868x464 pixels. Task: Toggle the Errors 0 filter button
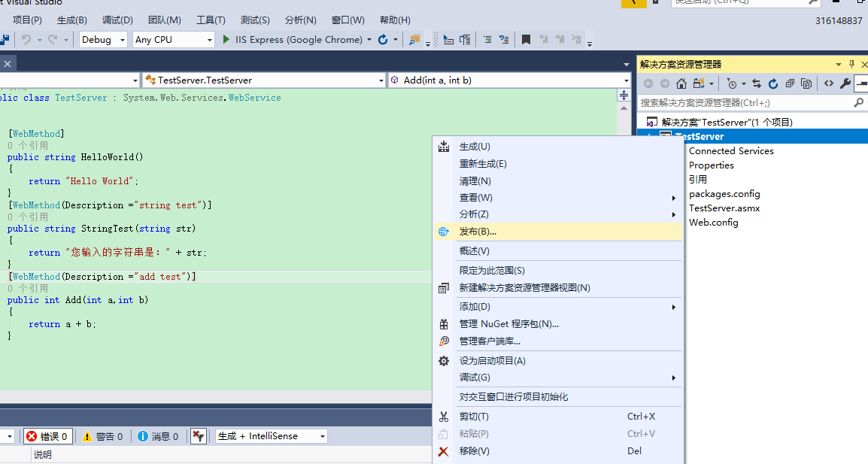coord(47,436)
